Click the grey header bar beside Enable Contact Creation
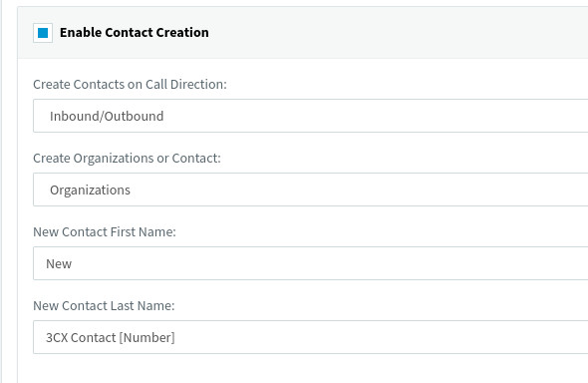The width and height of the screenshot is (588, 383). point(398,33)
